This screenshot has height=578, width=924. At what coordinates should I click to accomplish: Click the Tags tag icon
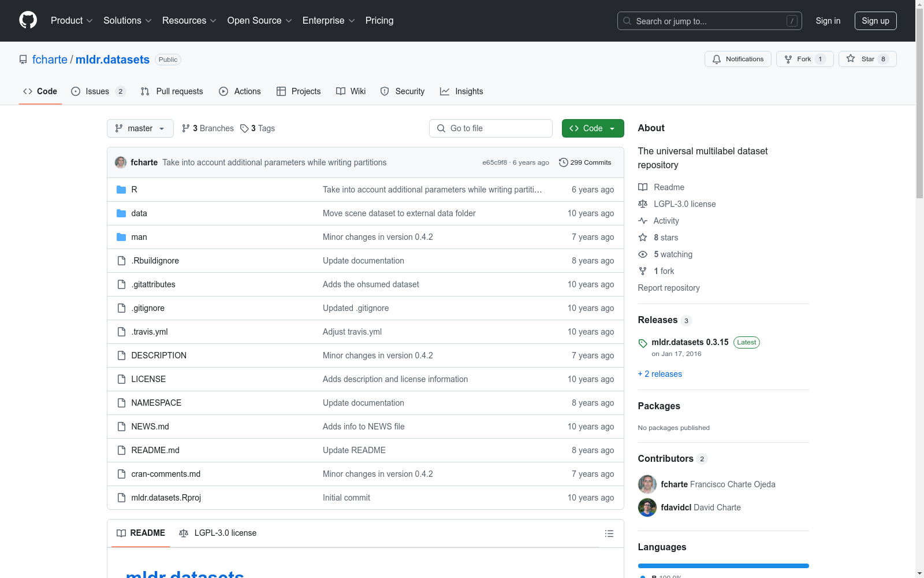(244, 128)
